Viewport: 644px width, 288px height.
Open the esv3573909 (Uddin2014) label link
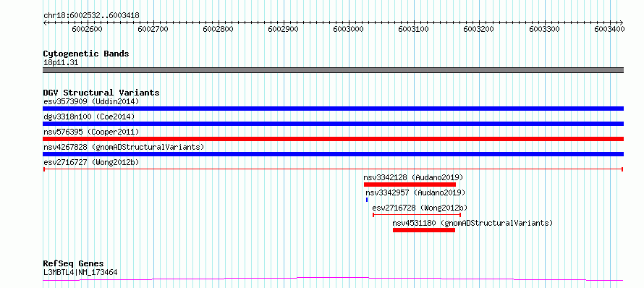pos(91,101)
